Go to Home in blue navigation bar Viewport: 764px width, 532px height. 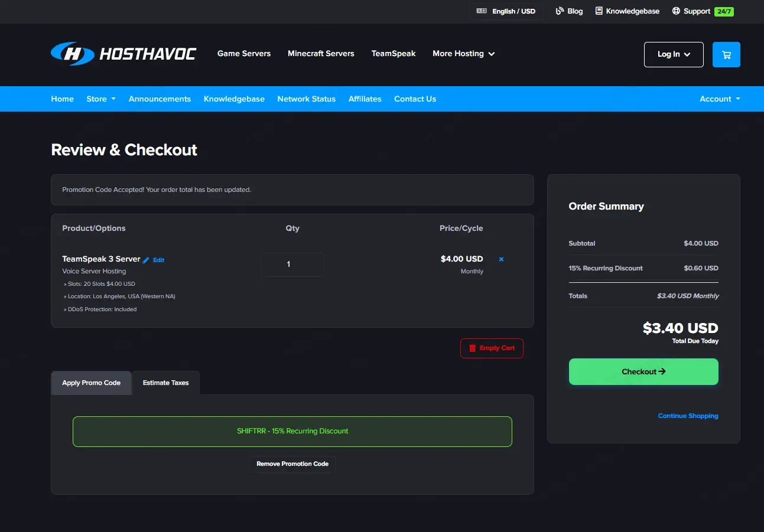coord(63,99)
